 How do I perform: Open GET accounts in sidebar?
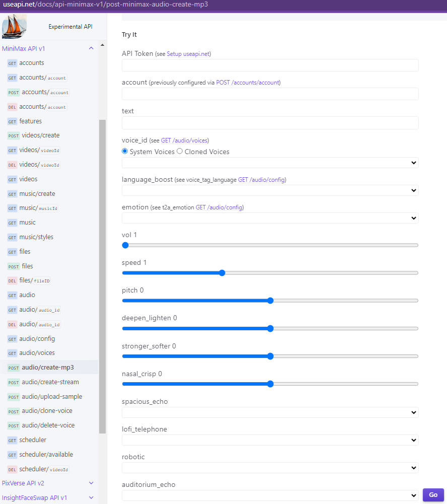[x=26, y=63]
